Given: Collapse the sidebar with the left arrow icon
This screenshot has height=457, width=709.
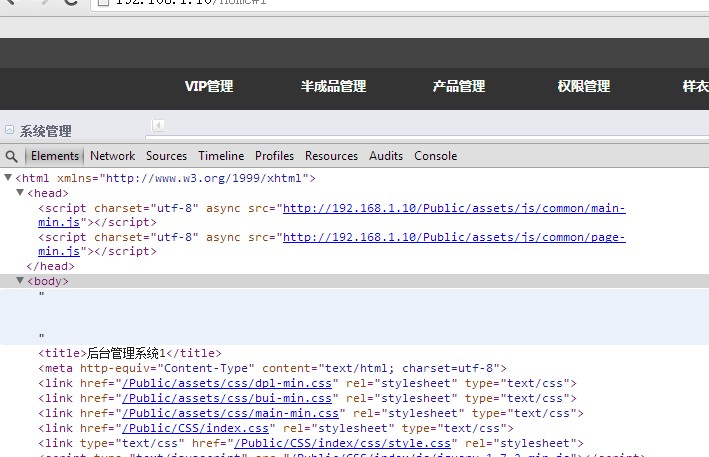Looking at the screenshot, I should (158, 125).
